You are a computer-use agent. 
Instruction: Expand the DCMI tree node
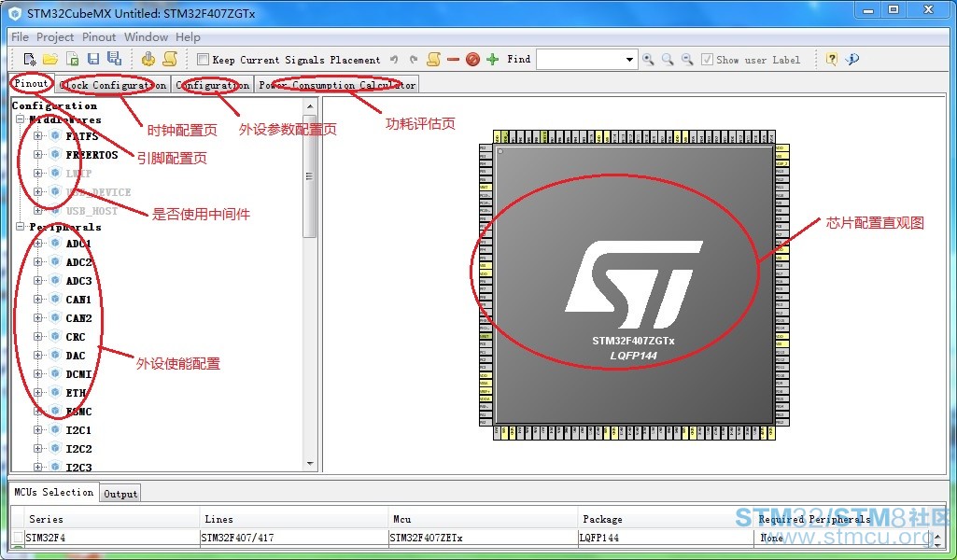coord(38,373)
